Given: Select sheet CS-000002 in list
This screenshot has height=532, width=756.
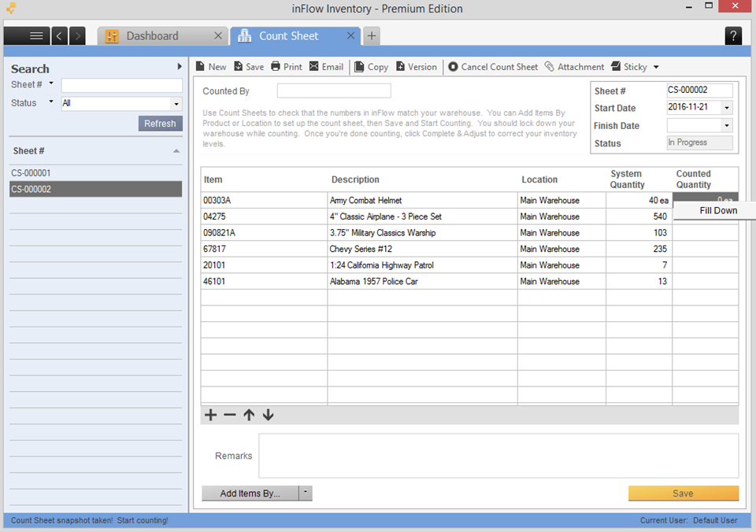Looking at the screenshot, I should [95, 190].
